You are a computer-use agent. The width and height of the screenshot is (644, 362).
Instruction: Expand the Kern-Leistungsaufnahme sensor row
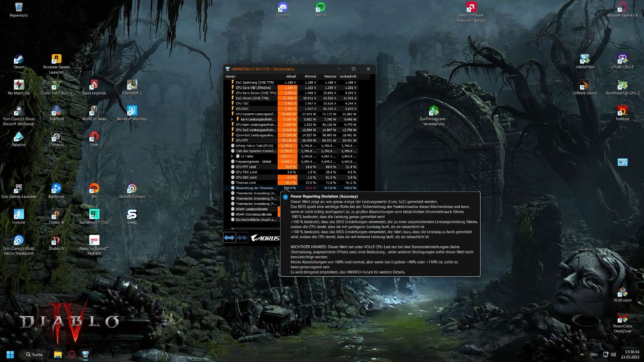click(232, 119)
